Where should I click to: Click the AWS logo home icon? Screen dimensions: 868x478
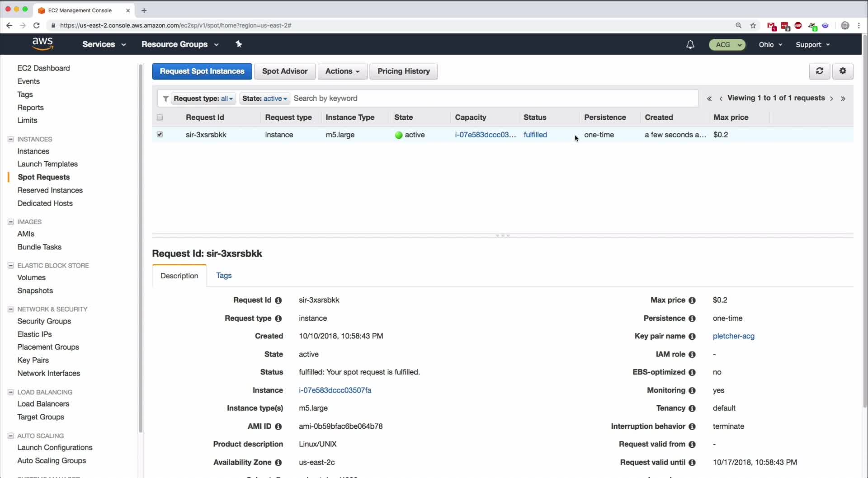point(42,44)
